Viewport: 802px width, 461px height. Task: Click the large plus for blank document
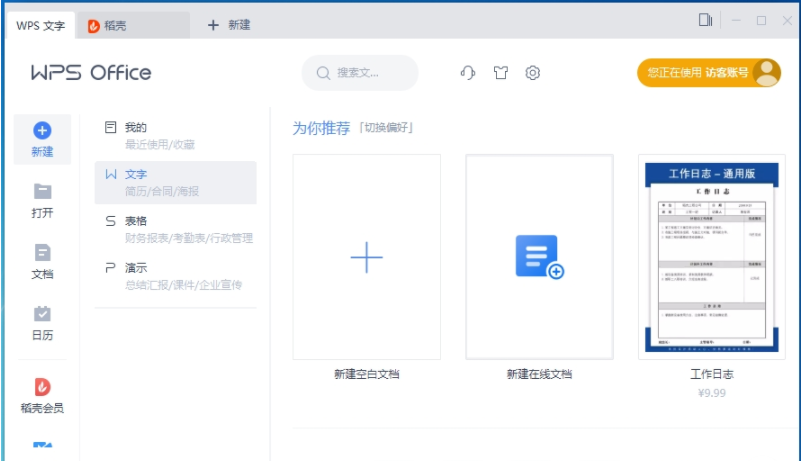366,257
